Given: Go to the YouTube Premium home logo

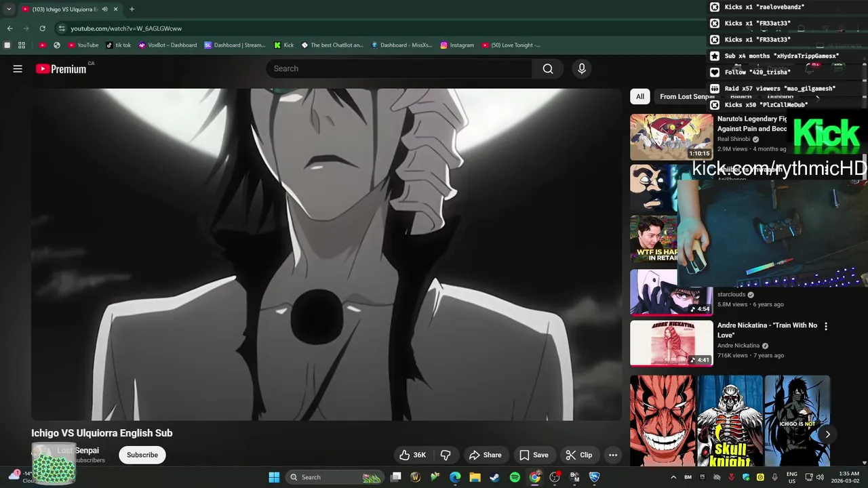Looking at the screenshot, I should pyautogui.click(x=61, y=68).
